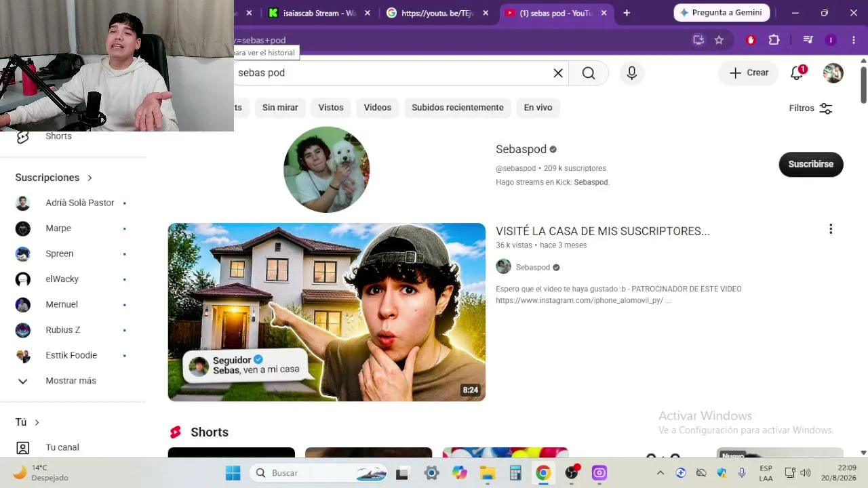Expand the Suscripciones section

54,178
